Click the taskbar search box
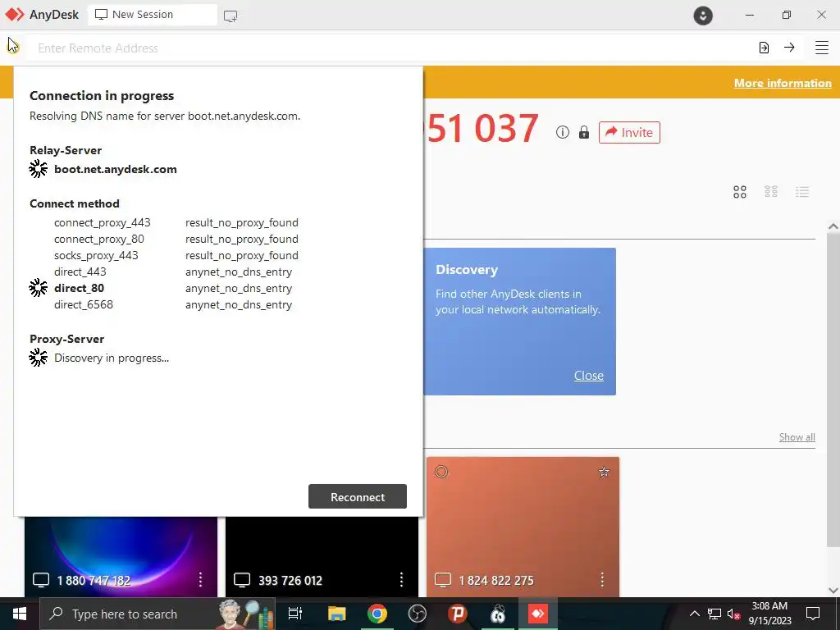This screenshot has width=840, height=630. click(157, 614)
